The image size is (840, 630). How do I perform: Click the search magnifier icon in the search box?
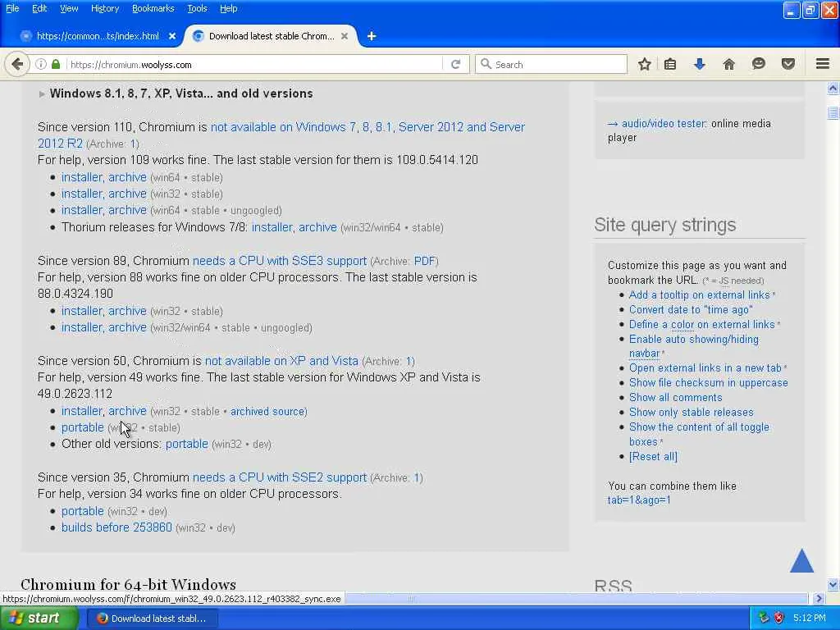pyautogui.click(x=486, y=64)
